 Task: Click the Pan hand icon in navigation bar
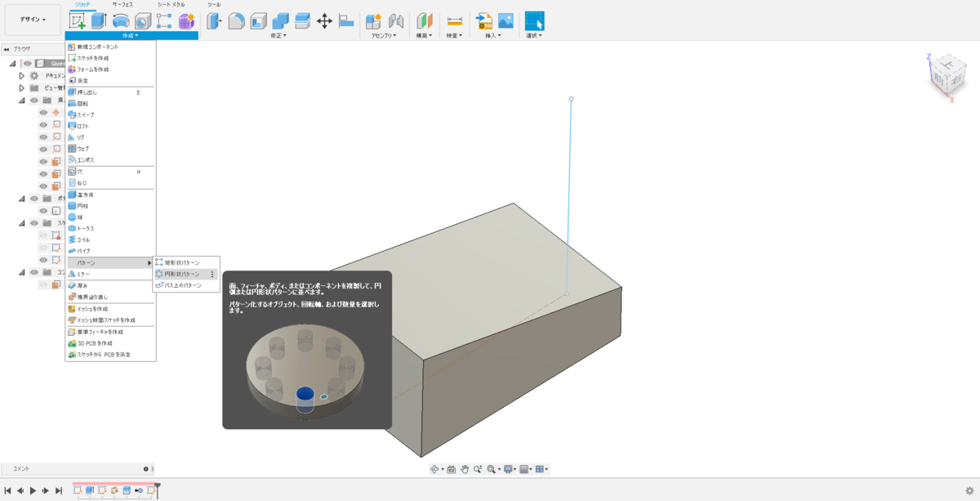coord(465,469)
